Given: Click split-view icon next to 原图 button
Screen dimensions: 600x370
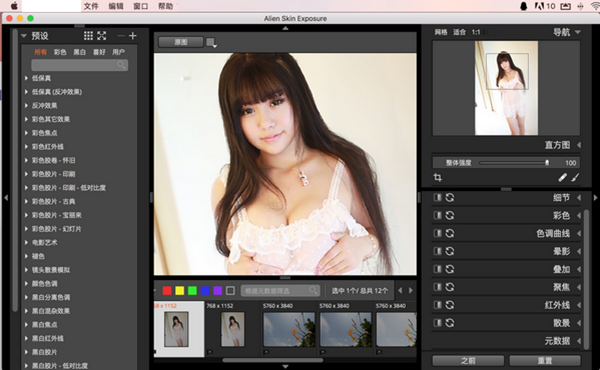Looking at the screenshot, I should click(211, 42).
